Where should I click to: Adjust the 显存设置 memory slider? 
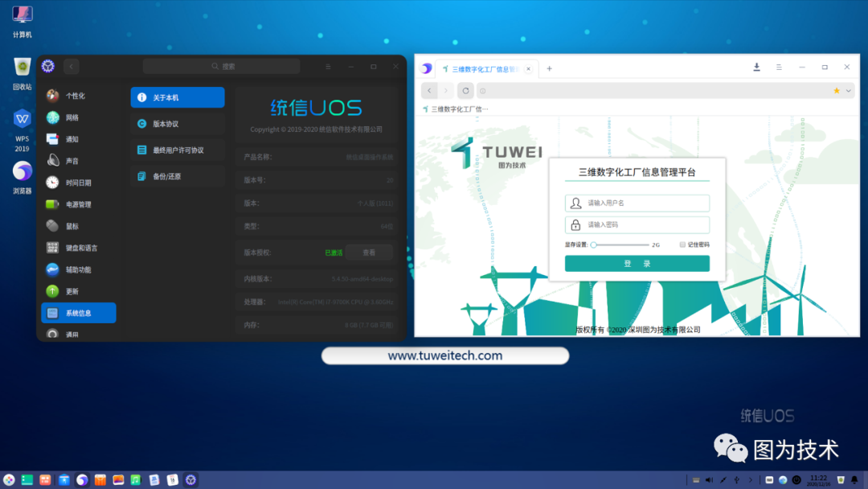[620, 244]
